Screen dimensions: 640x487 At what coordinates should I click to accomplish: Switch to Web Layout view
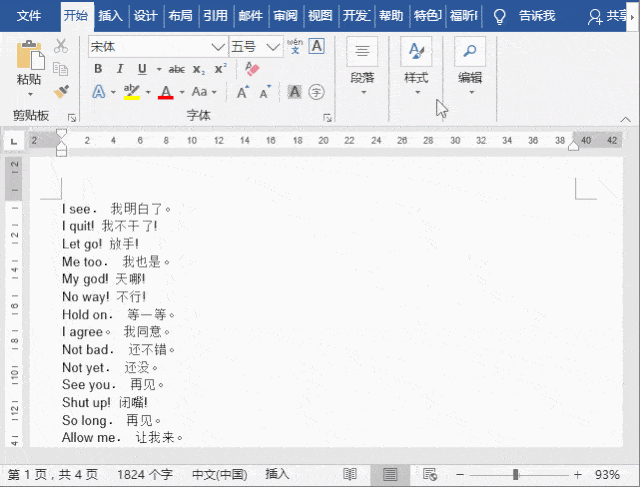tap(430, 474)
